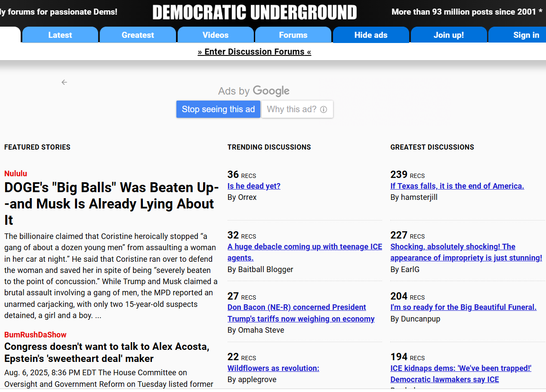Open 'Is he dead yet?' discussion

click(x=254, y=186)
